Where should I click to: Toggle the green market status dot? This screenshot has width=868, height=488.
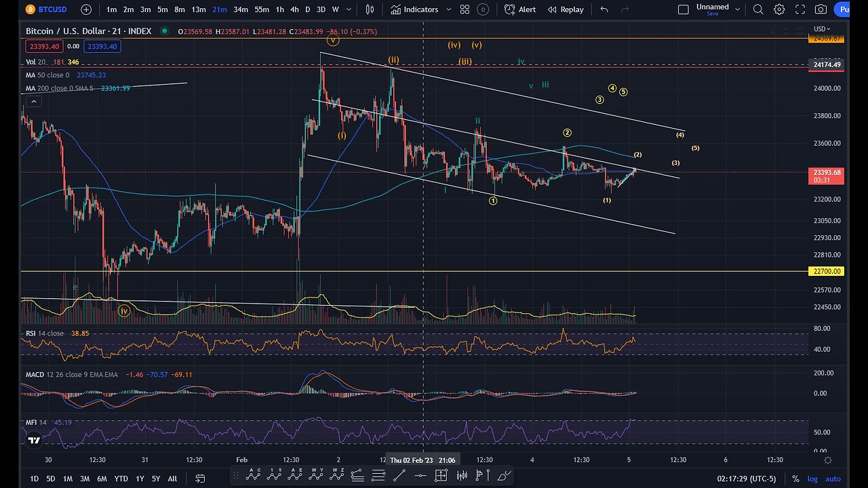[164, 31]
